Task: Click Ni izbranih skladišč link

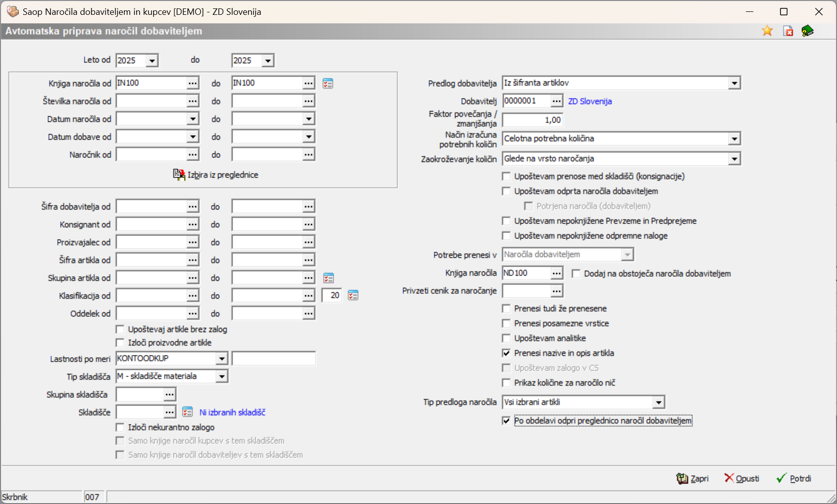Action: click(x=232, y=412)
